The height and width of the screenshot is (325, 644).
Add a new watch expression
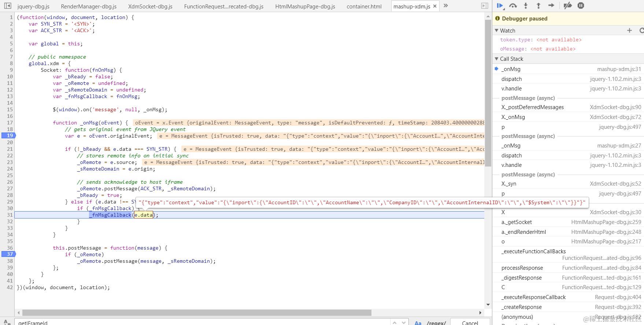click(629, 30)
